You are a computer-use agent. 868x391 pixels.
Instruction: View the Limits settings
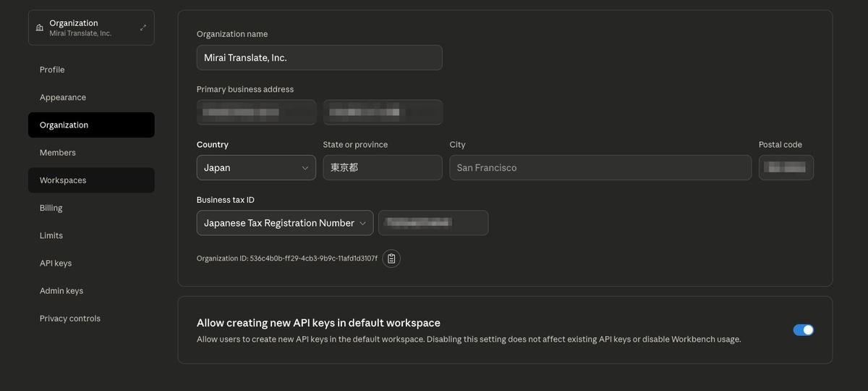click(x=51, y=235)
